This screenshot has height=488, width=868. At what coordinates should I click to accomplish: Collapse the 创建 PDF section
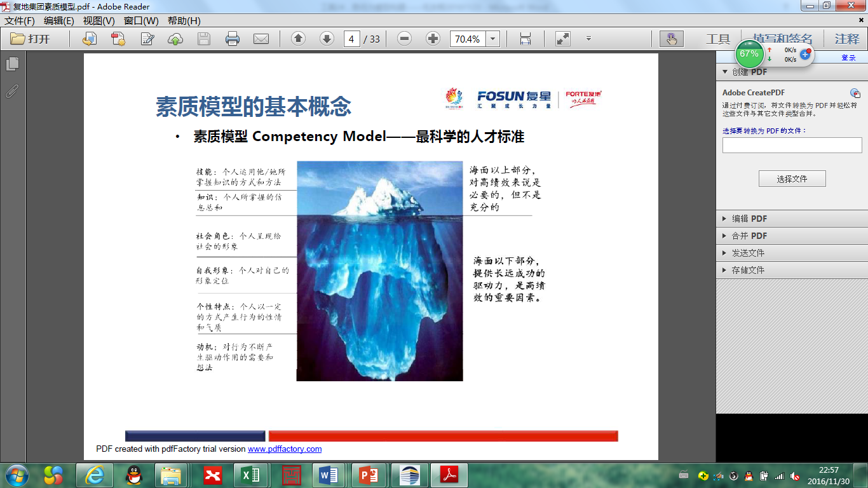[726, 72]
